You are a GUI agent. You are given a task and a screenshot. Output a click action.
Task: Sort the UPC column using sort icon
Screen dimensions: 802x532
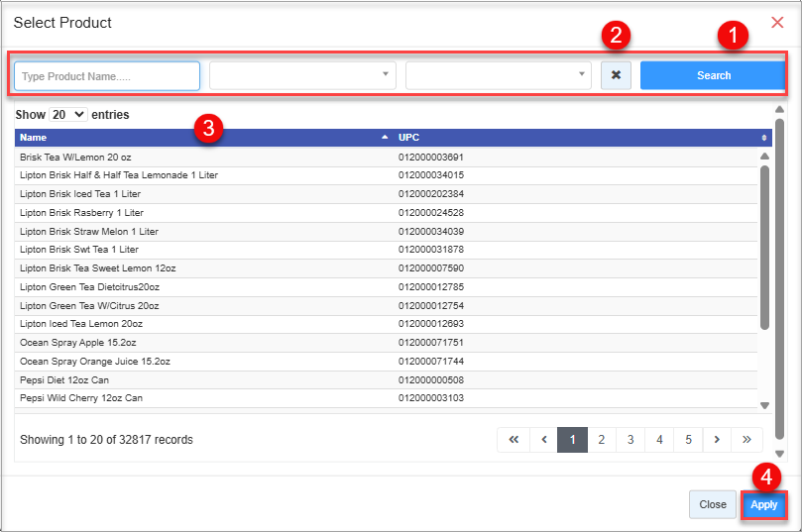763,138
